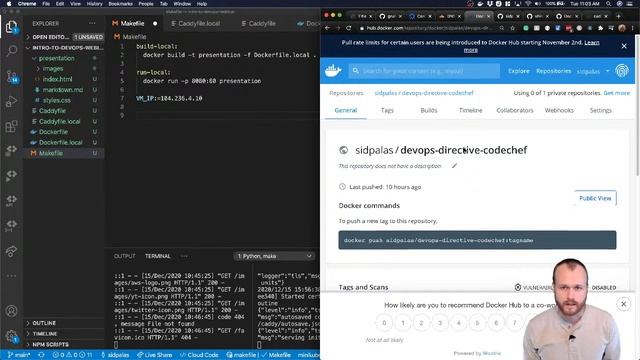Viewport: 640px width, 360px height.
Task: Switch to the OUTPUT panel tab
Action: click(x=124, y=256)
